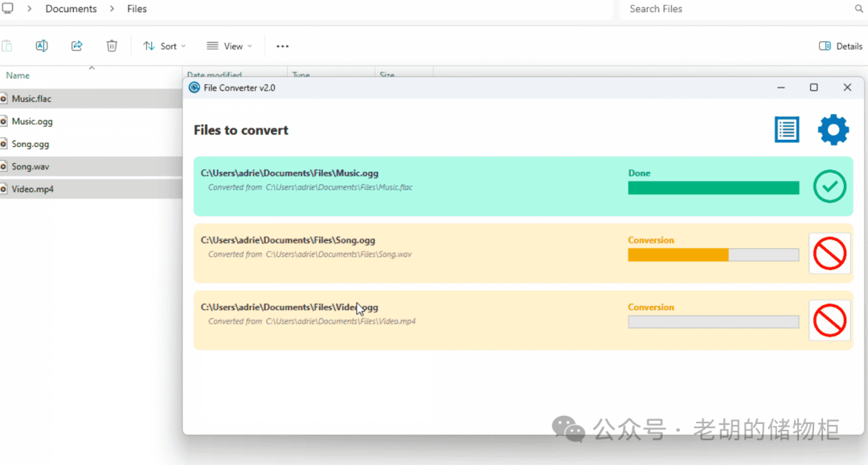The height and width of the screenshot is (465, 868).
Task: Click the 'Files to convert' heading
Action: pos(241,130)
